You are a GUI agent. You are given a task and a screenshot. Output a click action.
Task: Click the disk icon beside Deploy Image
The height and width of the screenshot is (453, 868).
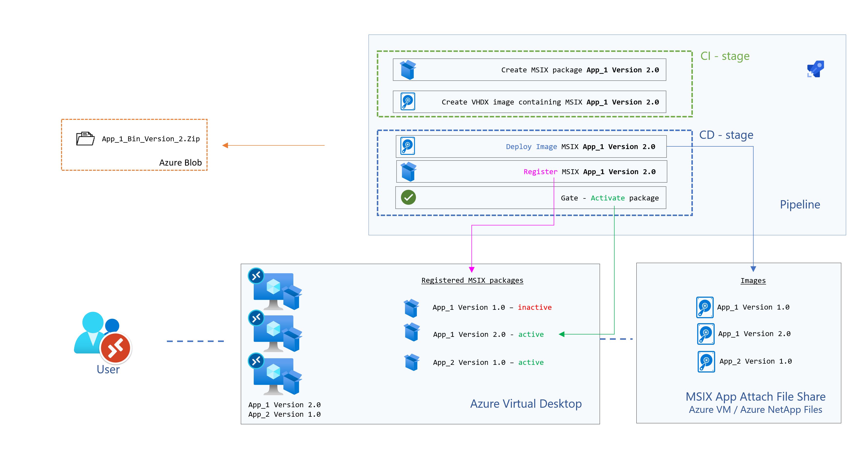pyautogui.click(x=408, y=146)
